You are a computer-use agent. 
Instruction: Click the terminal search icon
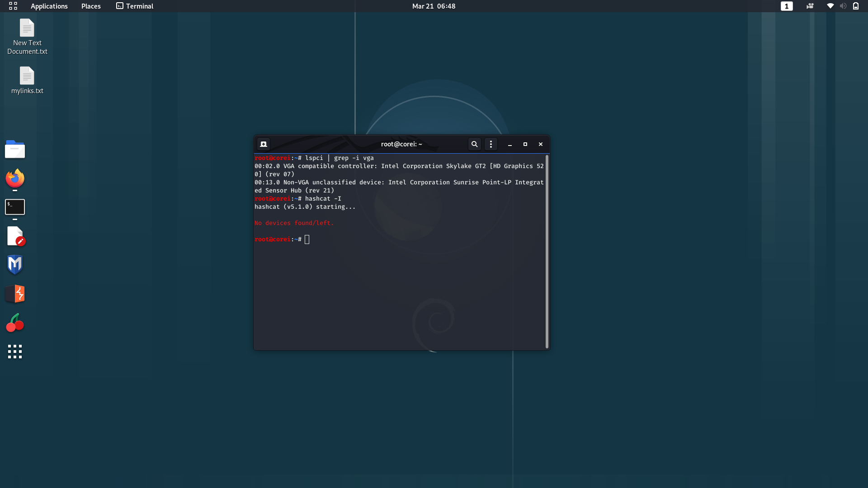474,144
